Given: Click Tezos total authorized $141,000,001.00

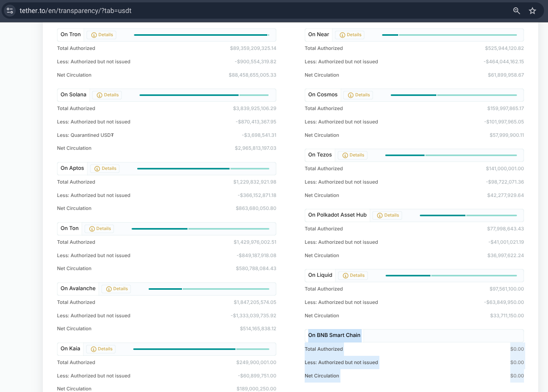Looking at the screenshot, I should pos(505,169).
